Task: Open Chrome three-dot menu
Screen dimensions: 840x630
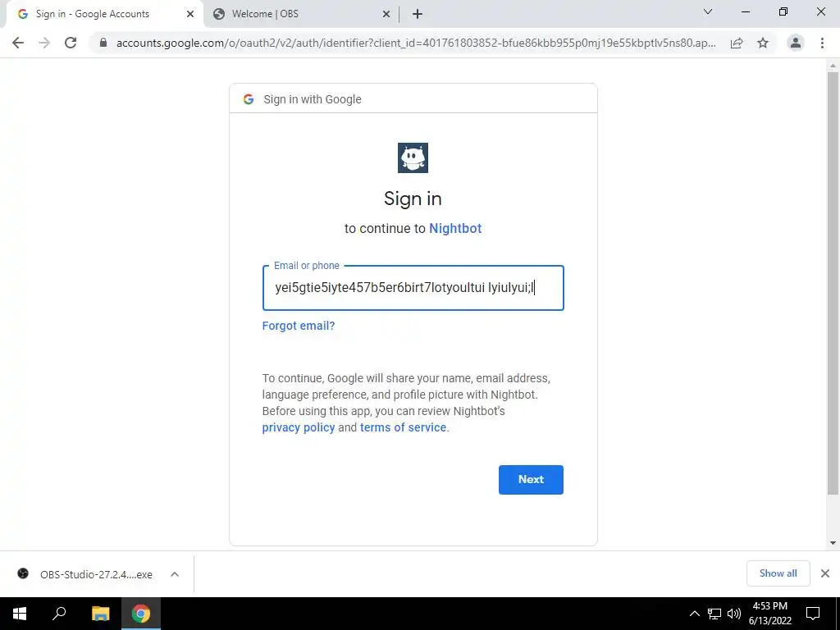Action: [x=822, y=43]
